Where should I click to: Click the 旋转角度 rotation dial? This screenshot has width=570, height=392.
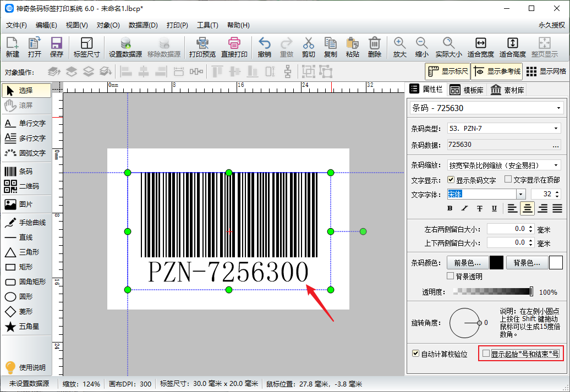coord(465,323)
